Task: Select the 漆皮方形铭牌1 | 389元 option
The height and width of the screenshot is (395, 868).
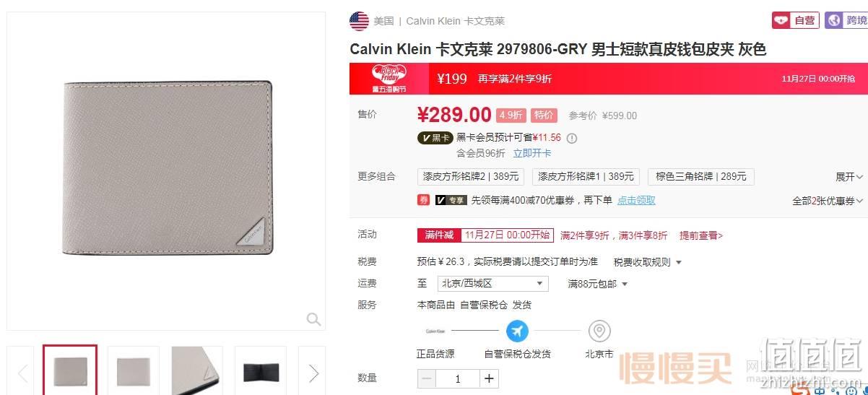Action: point(586,176)
